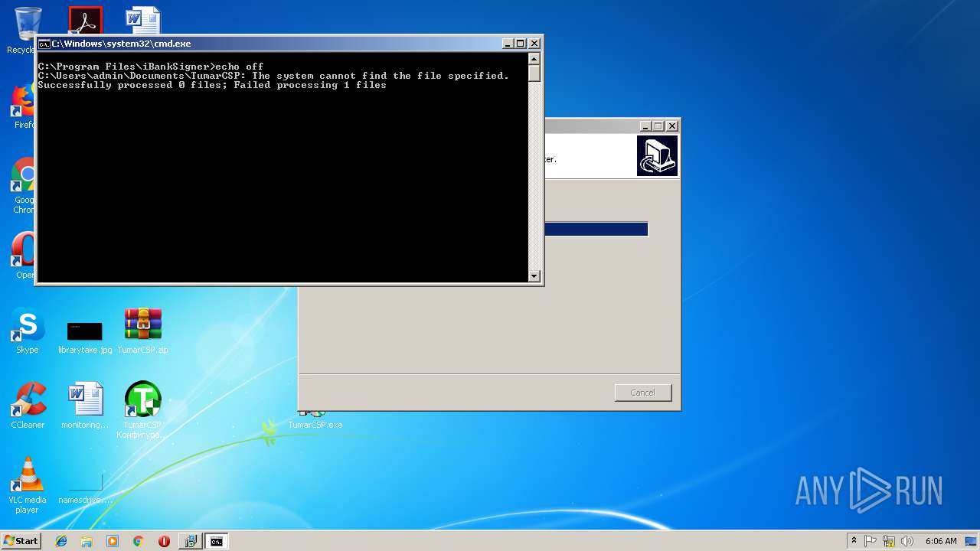This screenshot has height=551, width=980.
Task: Show hidden system tray icons
Action: [x=854, y=540]
